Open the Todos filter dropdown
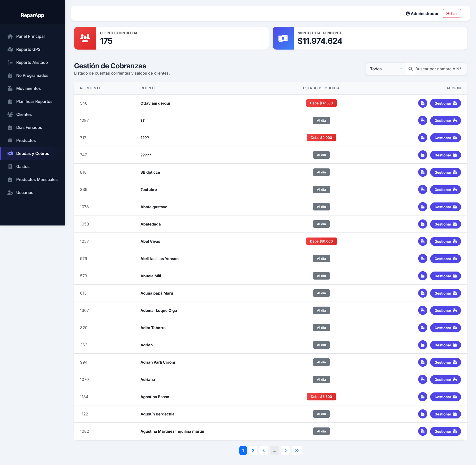This screenshot has height=465, width=476. (x=386, y=69)
